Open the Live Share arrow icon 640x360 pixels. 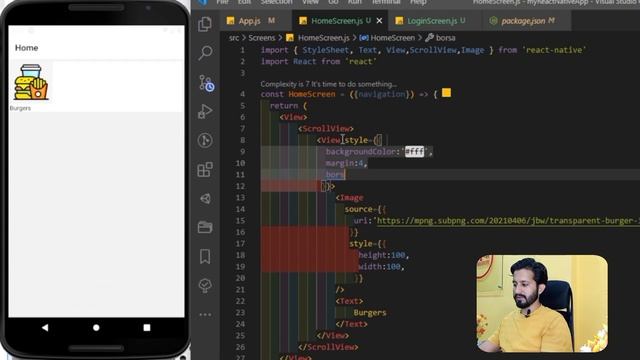(205, 199)
